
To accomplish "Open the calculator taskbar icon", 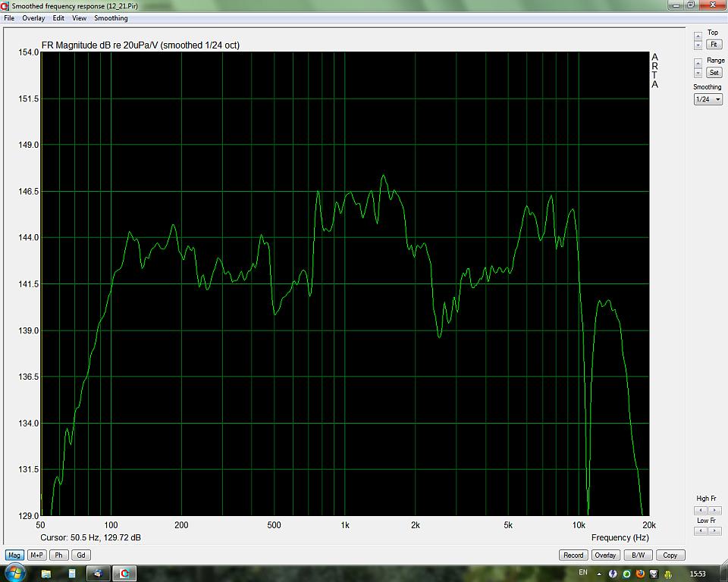I will [x=72, y=574].
